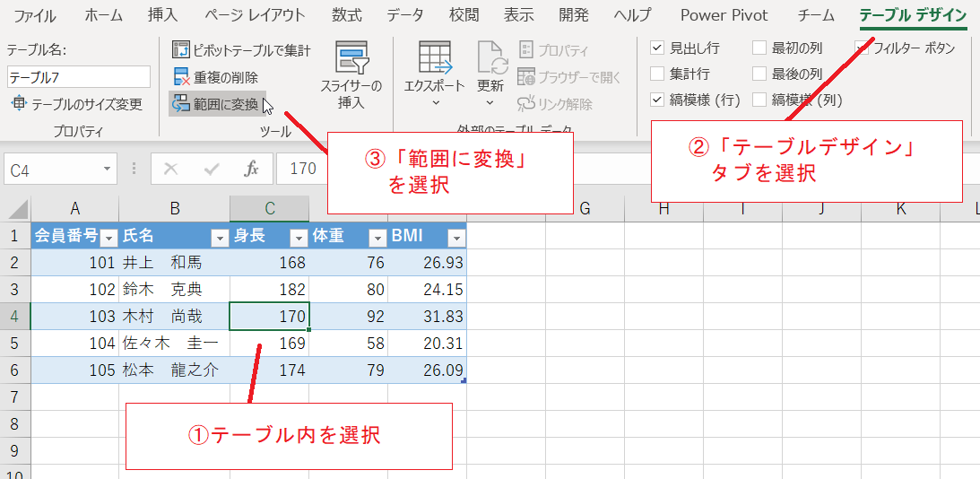980x479 pixels.
Task: Expand 更新 dropdown arrow
Action: [490, 102]
